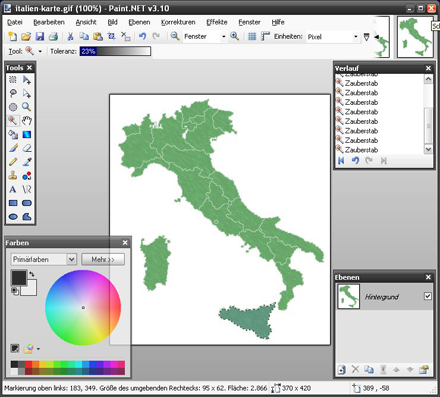The width and height of the screenshot is (440, 397).
Task: Click the Open file folder icon
Action: coord(26,36)
